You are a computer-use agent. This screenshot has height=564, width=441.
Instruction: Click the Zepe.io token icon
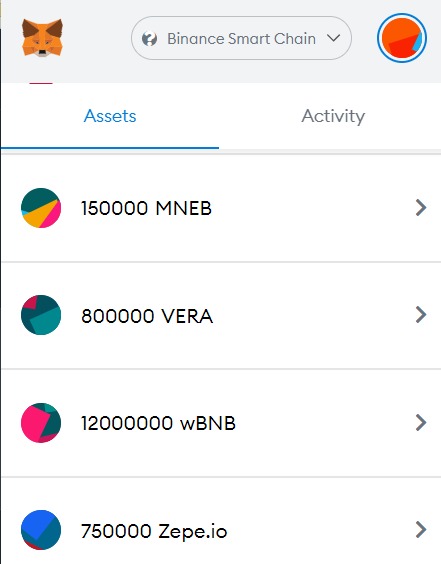point(41,530)
